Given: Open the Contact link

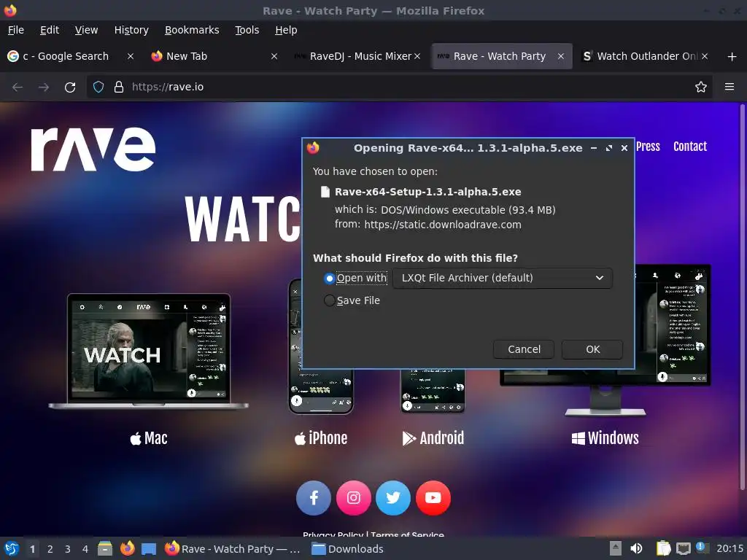Looking at the screenshot, I should point(690,147).
